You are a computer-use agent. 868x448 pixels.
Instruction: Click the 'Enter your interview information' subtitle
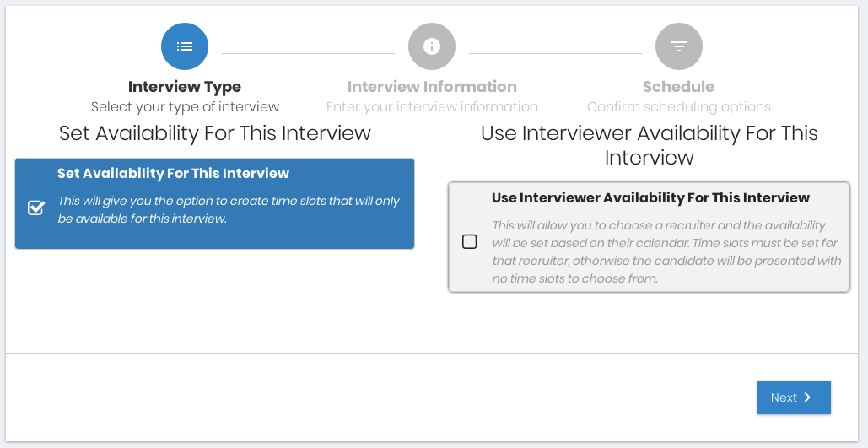432,107
